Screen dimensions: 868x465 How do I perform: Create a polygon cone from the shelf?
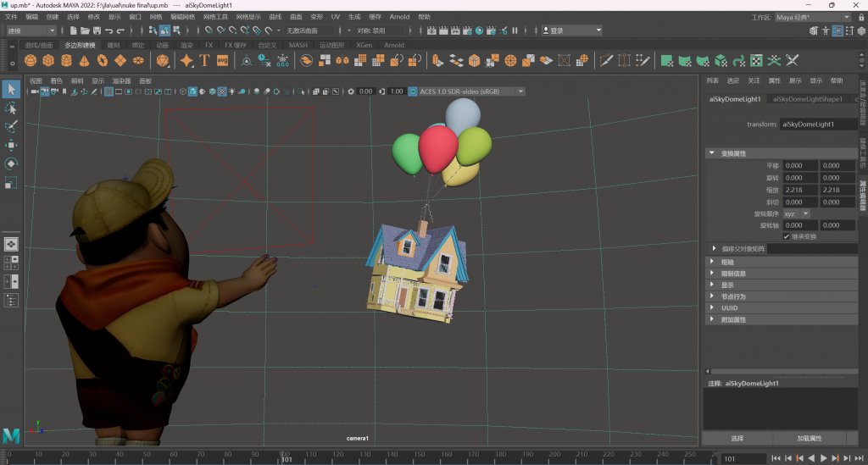[x=84, y=60]
